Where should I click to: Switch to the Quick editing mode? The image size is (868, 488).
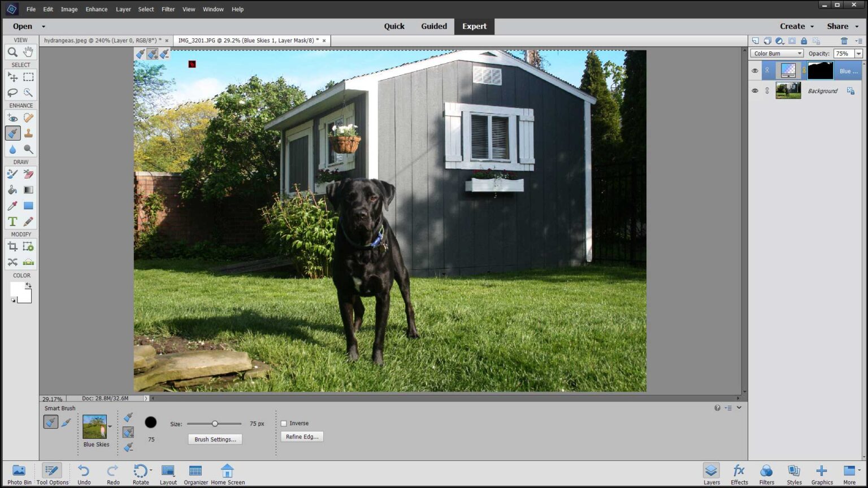tap(394, 26)
